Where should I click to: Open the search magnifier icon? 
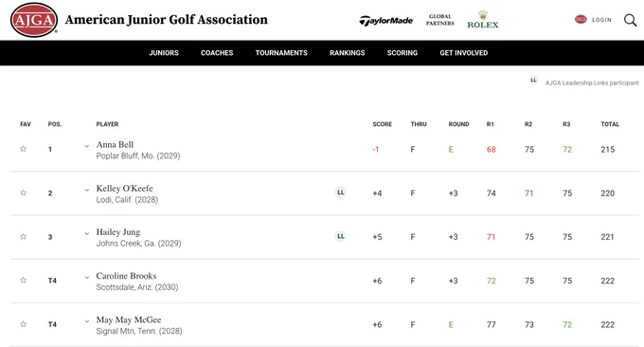630,20
